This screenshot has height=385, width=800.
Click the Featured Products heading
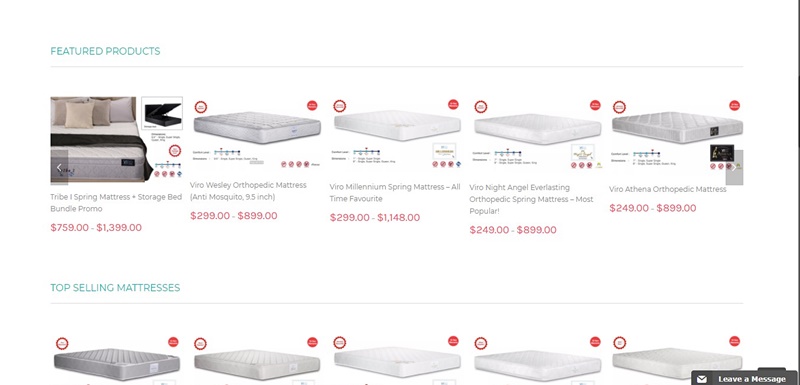coord(105,51)
